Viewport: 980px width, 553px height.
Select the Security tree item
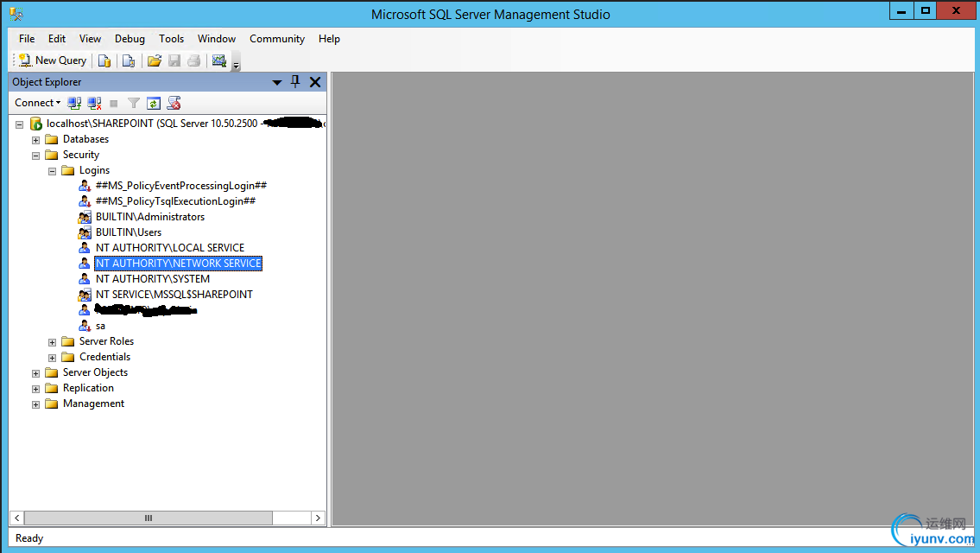coord(80,155)
